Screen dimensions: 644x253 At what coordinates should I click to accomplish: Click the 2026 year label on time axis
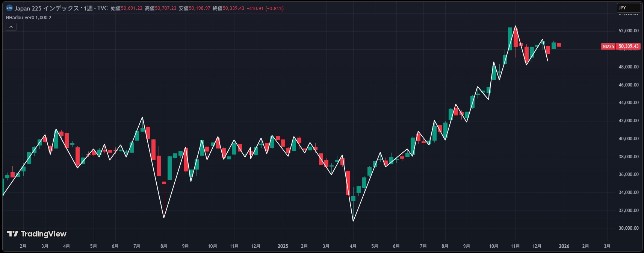coord(564,246)
